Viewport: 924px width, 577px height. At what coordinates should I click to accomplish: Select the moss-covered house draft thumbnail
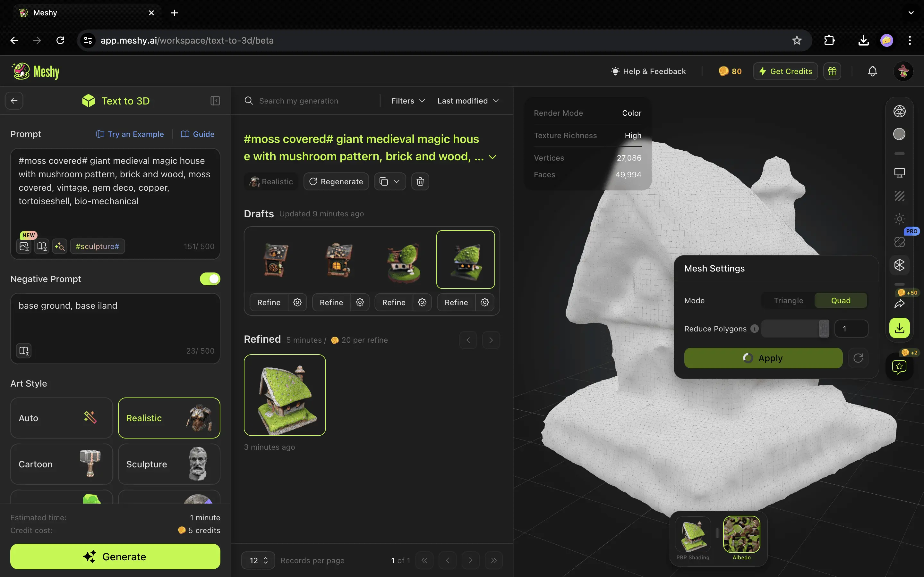click(x=466, y=259)
